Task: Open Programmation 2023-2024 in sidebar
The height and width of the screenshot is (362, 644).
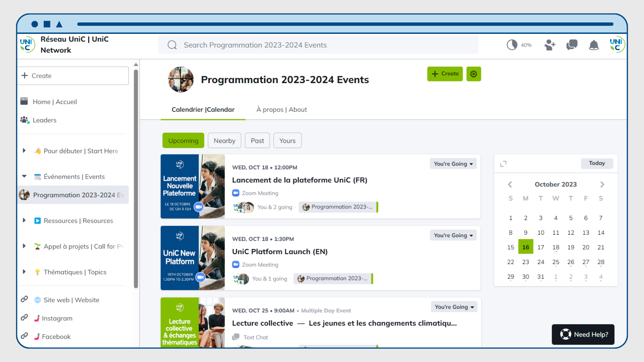Action: [x=73, y=195]
